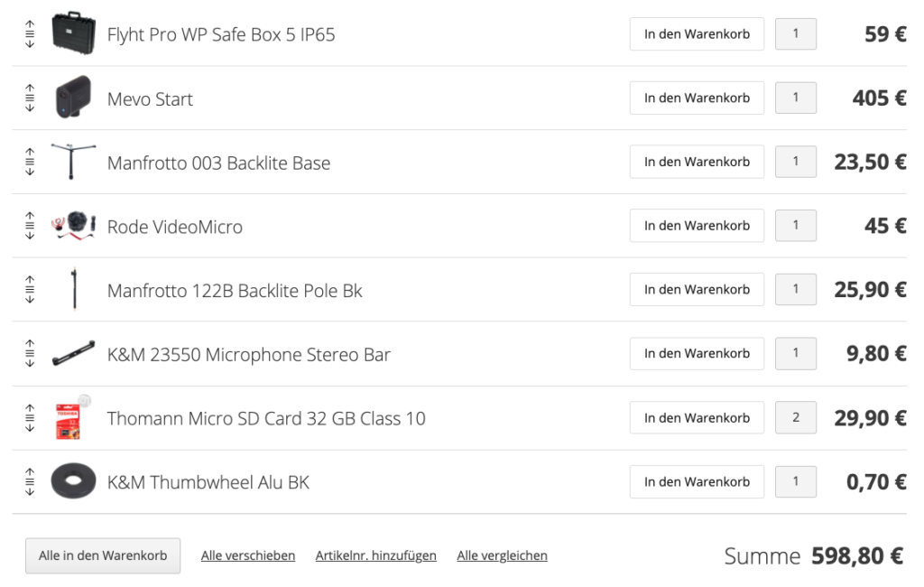
Task: Click the reorder handle for K&M 23550 Stereo Bar
Action: pyautogui.click(x=30, y=353)
